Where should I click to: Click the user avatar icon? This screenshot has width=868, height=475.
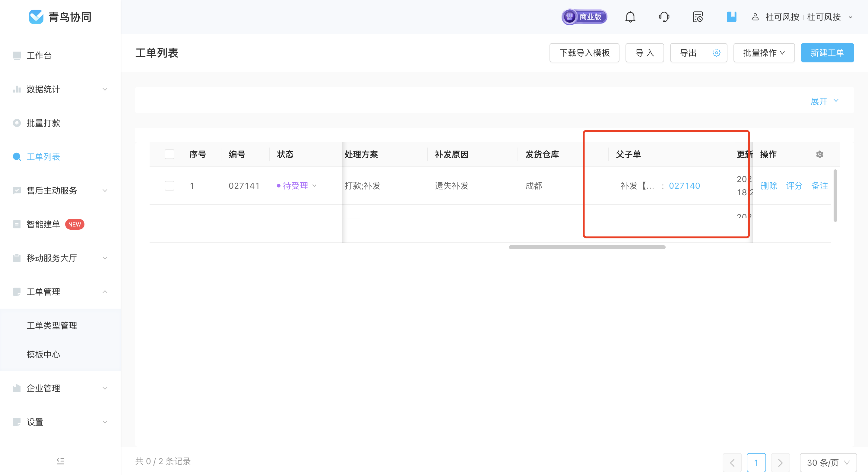click(755, 17)
